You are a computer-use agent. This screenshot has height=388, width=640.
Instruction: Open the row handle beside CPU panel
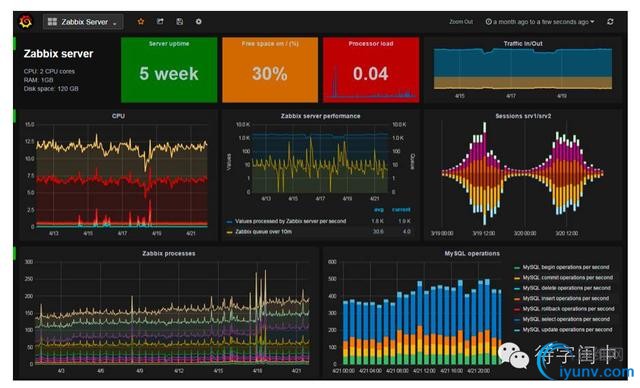pyautogui.click(x=15, y=116)
